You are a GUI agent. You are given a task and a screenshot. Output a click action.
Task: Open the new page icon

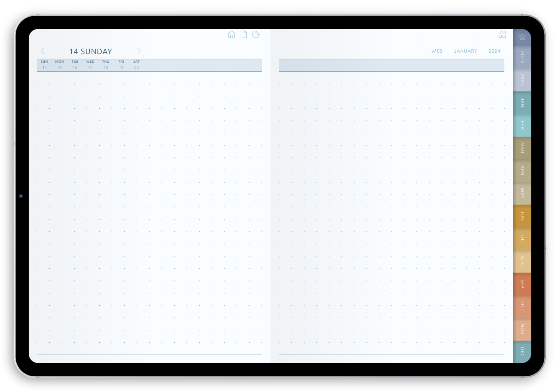click(x=244, y=34)
